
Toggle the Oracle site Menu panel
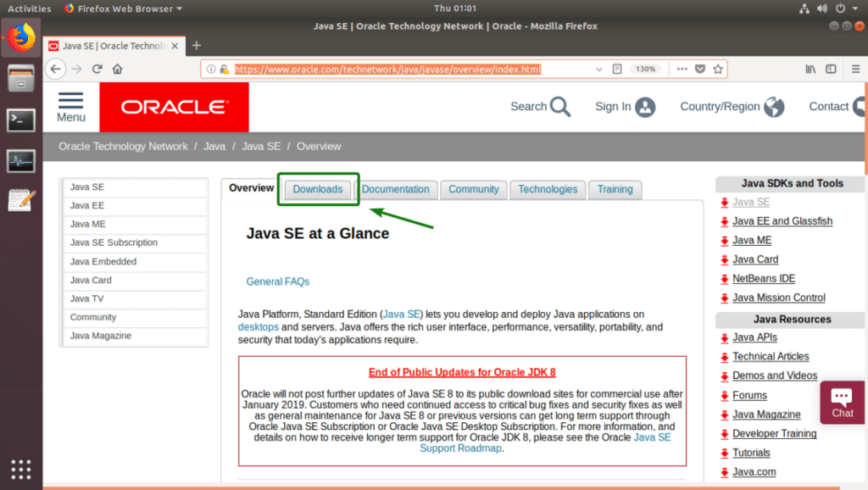(x=71, y=106)
